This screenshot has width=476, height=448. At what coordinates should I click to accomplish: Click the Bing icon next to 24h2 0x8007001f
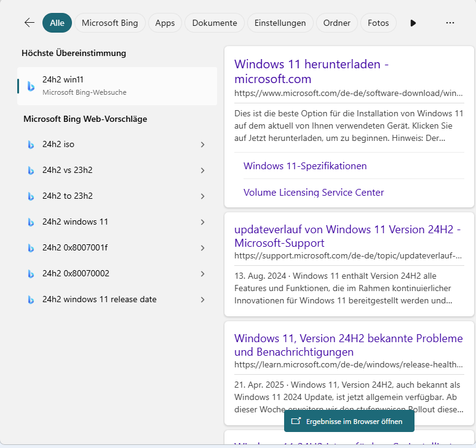31,248
